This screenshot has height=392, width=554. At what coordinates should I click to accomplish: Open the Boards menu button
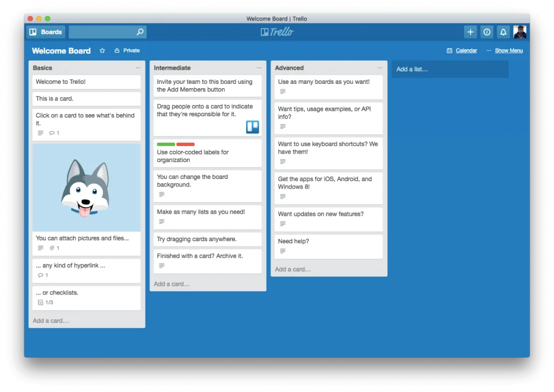(x=46, y=32)
